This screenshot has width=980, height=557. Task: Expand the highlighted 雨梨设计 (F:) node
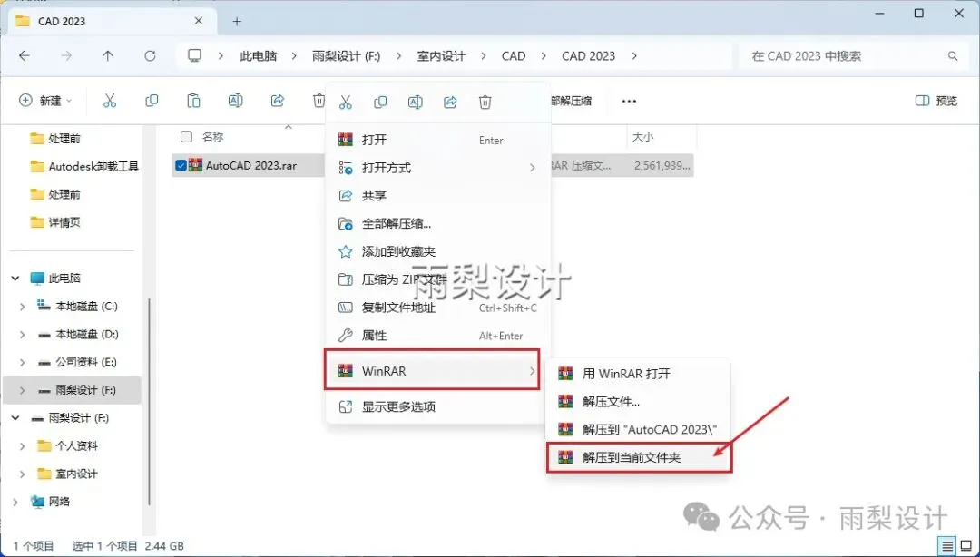pos(23,390)
